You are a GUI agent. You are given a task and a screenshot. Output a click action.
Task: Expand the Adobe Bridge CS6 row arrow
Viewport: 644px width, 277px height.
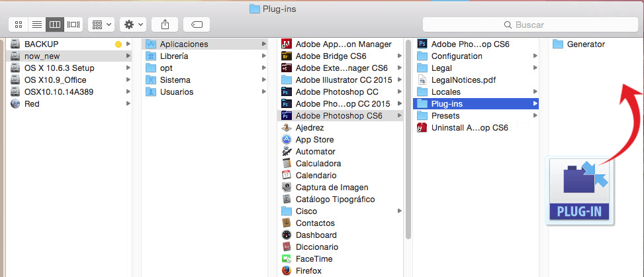(x=400, y=56)
